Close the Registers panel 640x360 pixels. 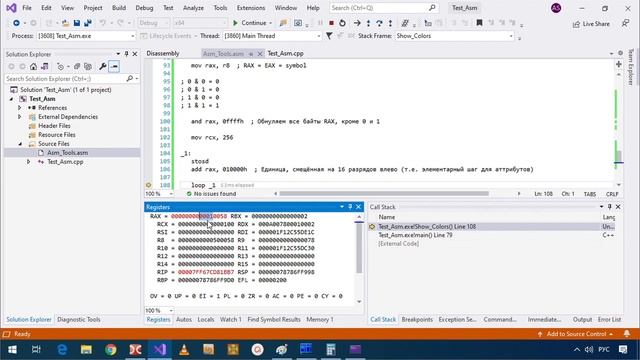pyautogui.click(x=358, y=207)
